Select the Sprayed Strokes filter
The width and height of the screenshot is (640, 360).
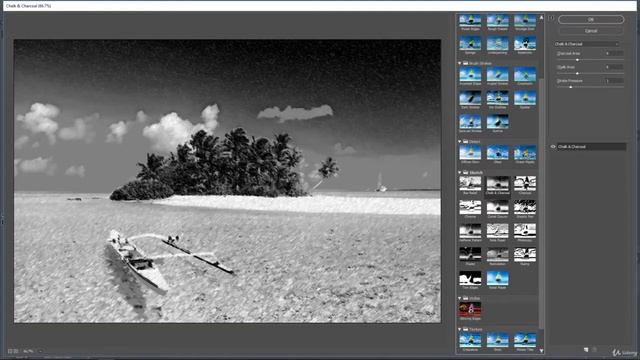click(x=470, y=122)
